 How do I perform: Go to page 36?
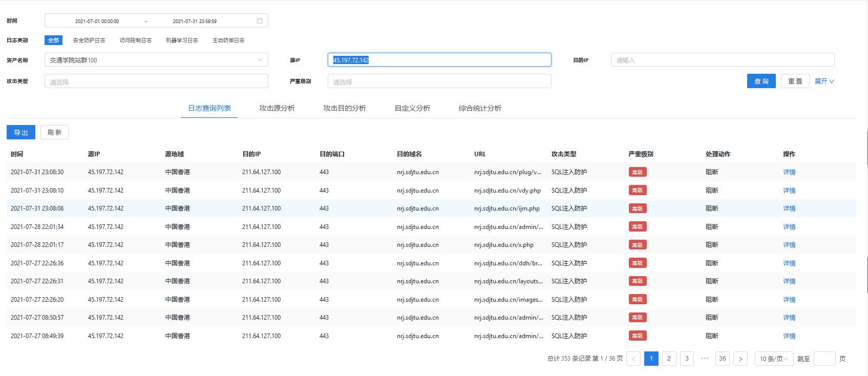pyautogui.click(x=723, y=359)
